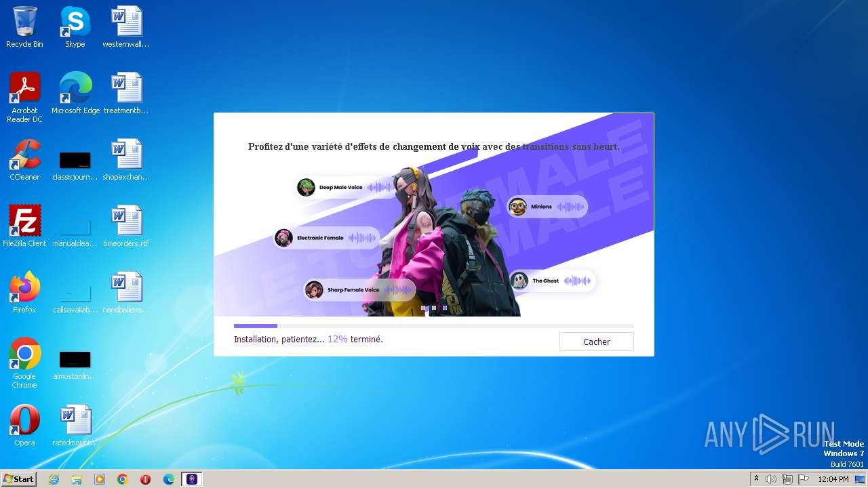868x488 pixels.
Task: Launch Edge from the taskbar
Action: point(168,479)
